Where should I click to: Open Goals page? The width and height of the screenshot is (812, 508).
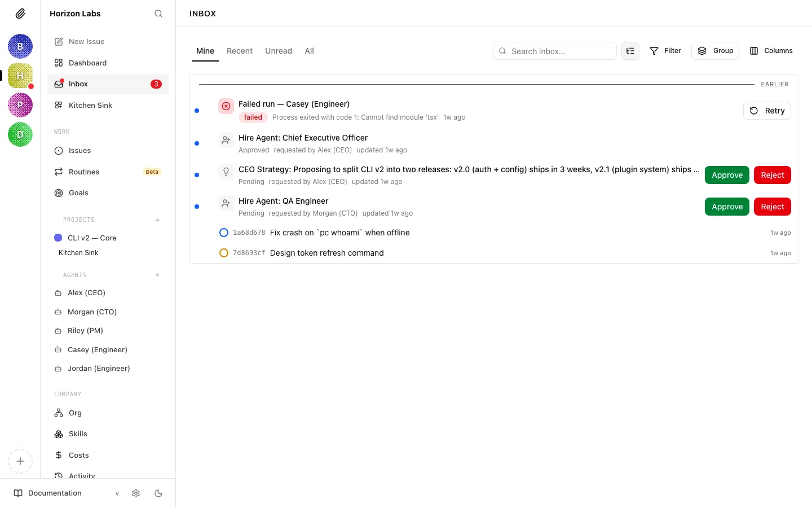tap(108, 193)
